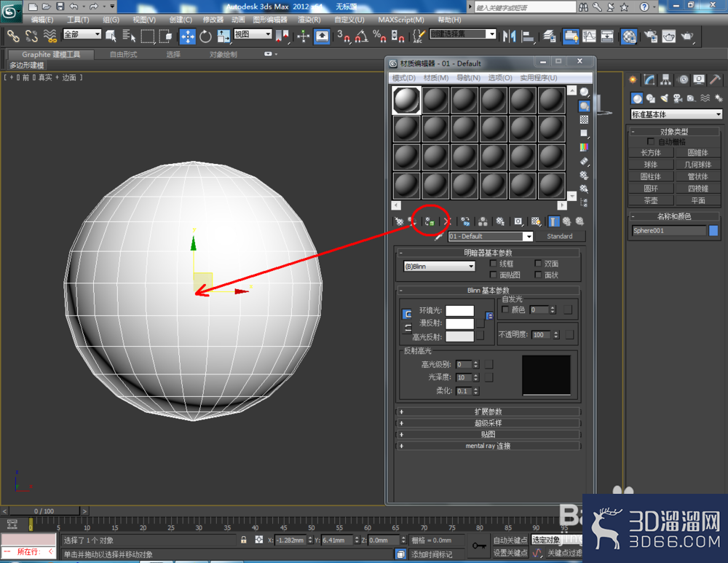Click 环境光 ambient color swatch

click(x=459, y=311)
